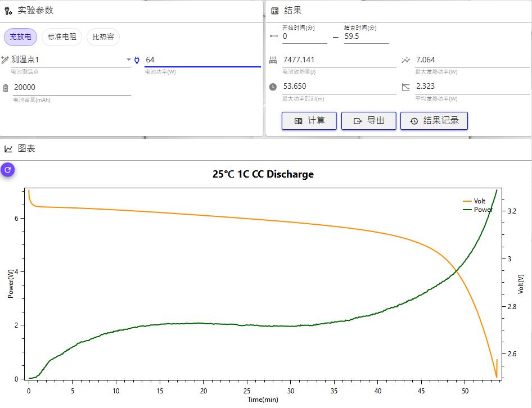Viewport: 532px width, 408px height.
Task: Click the calculator icon beside 结果
Action: tap(275, 11)
